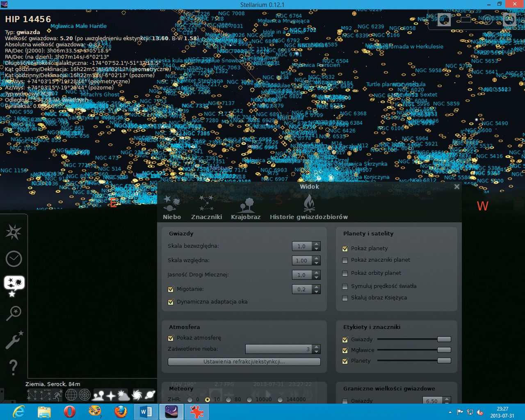Image resolution: width=525 pixels, height=420 pixels.
Task: Click the Skala bezwzględna value field
Action: tap(302, 246)
